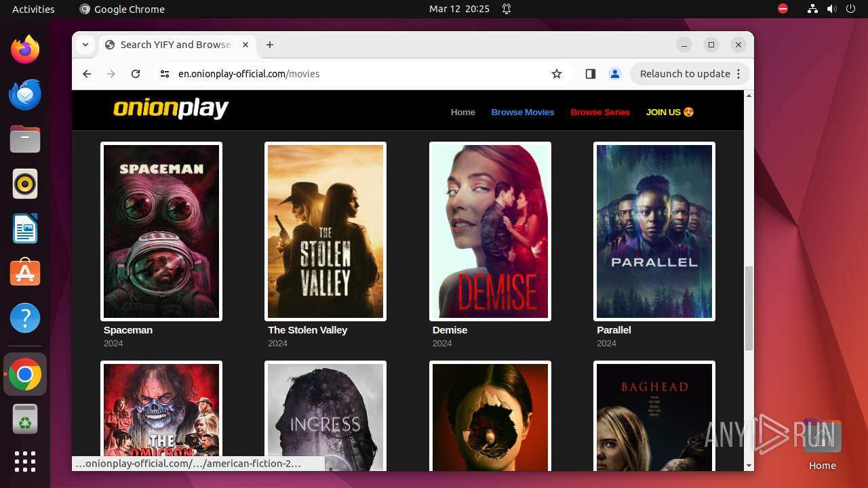
Task: Click the red do-not-disturb indicator
Action: click(783, 9)
